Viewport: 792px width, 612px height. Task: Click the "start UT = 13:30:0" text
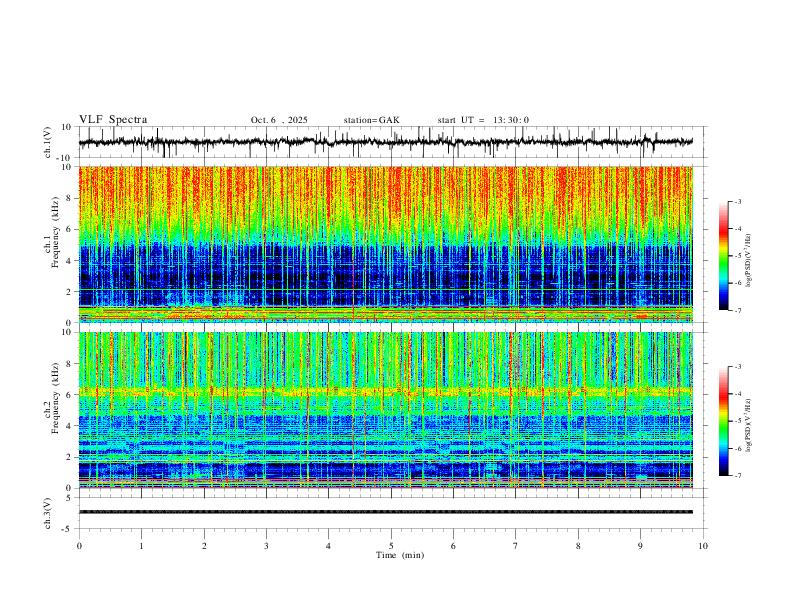(x=483, y=120)
